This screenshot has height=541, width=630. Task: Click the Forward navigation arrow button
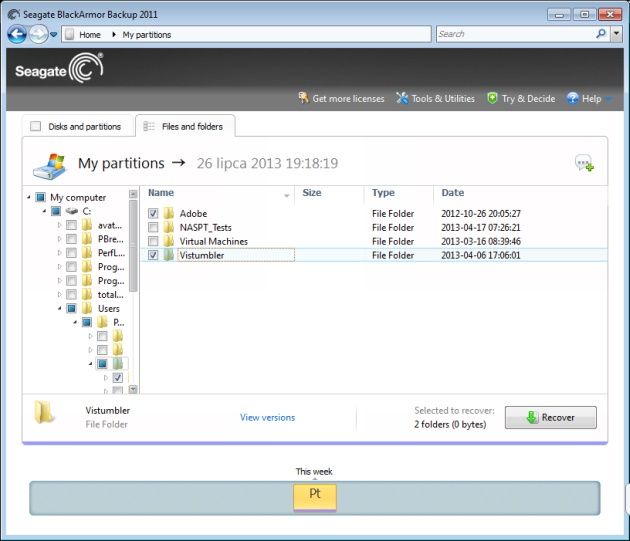tap(39, 35)
